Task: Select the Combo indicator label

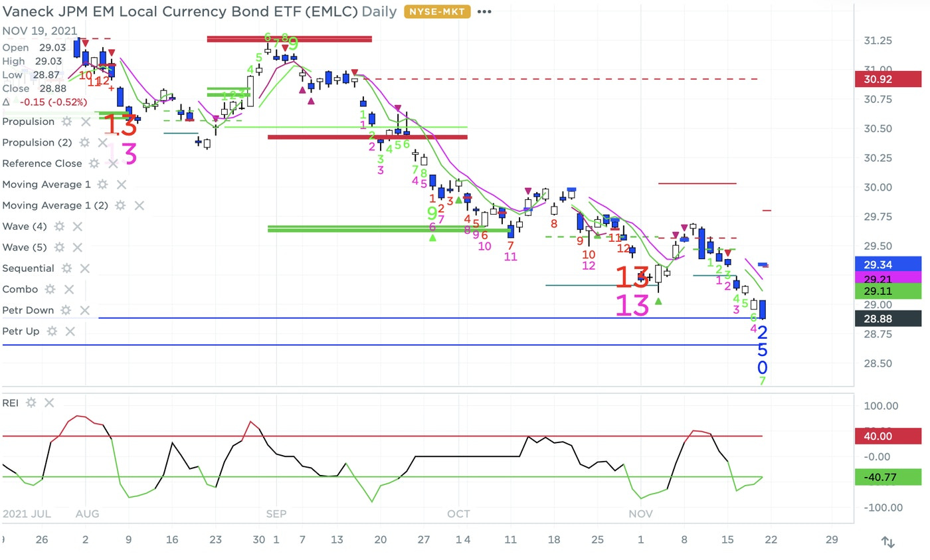Action: pyautogui.click(x=21, y=290)
